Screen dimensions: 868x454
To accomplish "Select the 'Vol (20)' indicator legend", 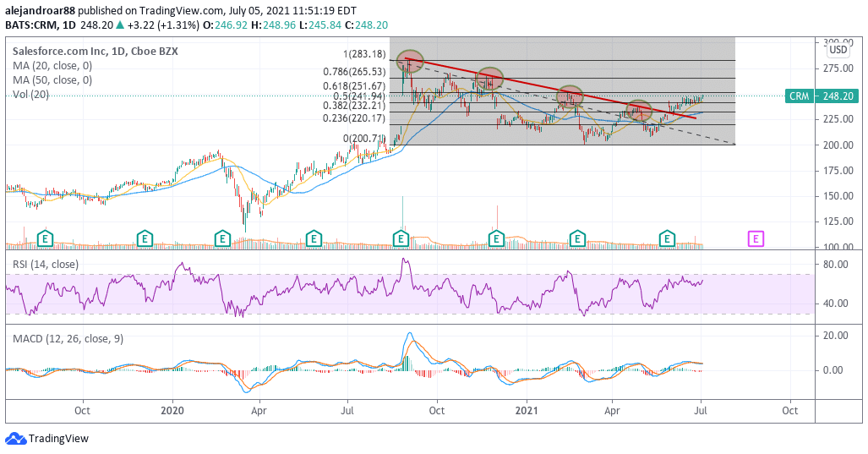I will click(30, 94).
